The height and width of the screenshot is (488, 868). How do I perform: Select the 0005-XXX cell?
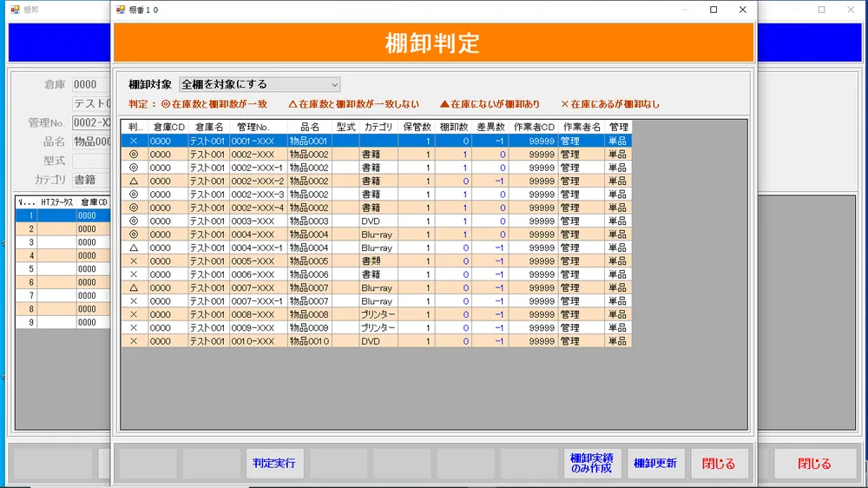click(259, 260)
